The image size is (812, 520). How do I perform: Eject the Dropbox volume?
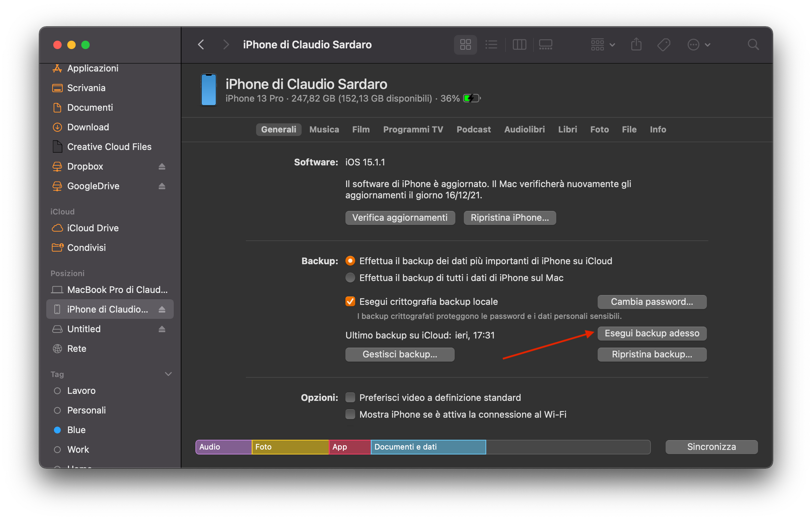pyautogui.click(x=162, y=166)
